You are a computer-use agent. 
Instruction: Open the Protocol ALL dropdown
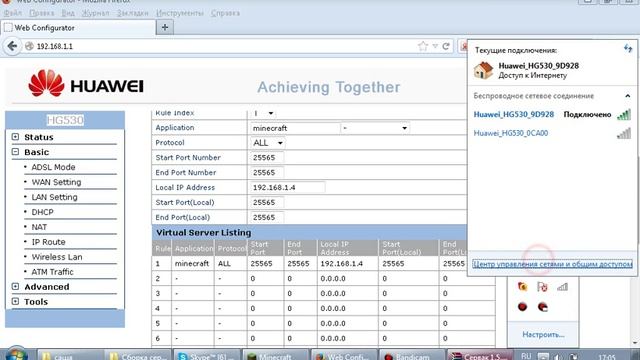(268, 143)
